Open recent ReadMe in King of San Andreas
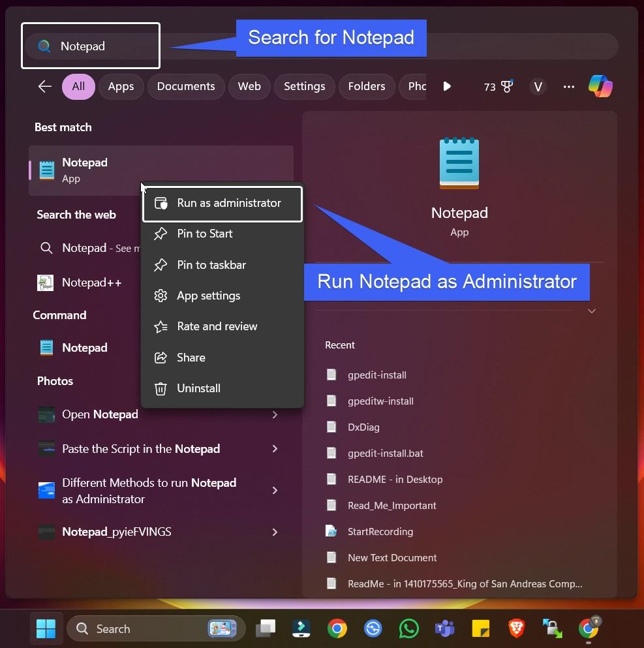This screenshot has width=644, height=648. tap(465, 583)
